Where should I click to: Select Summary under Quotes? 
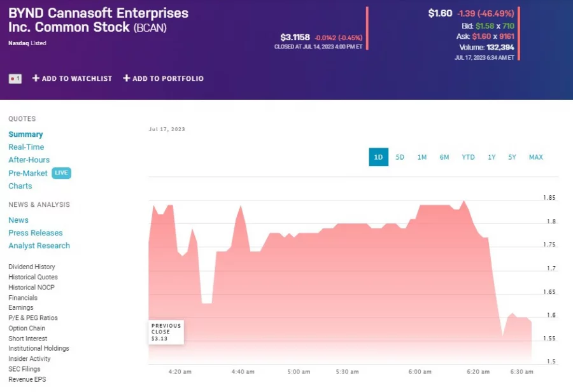coord(25,134)
